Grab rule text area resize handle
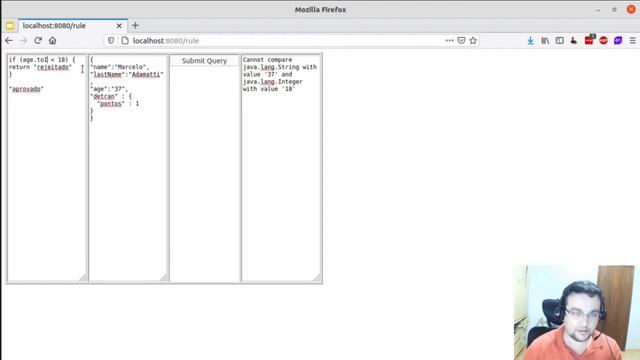640x360 pixels. [83, 278]
